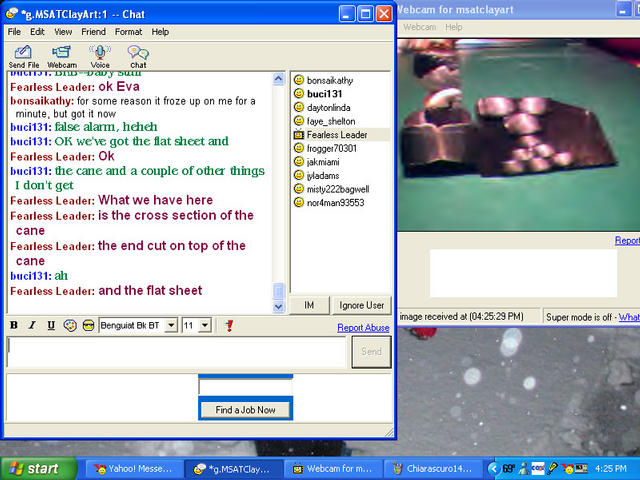Open the File menu
The width and height of the screenshot is (640, 480).
coord(14,32)
